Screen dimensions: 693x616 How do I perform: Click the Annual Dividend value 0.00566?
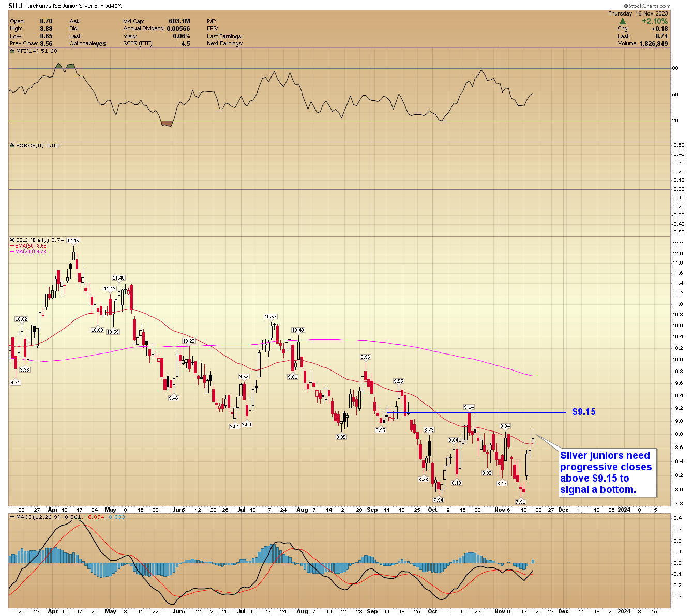(x=178, y=29)
